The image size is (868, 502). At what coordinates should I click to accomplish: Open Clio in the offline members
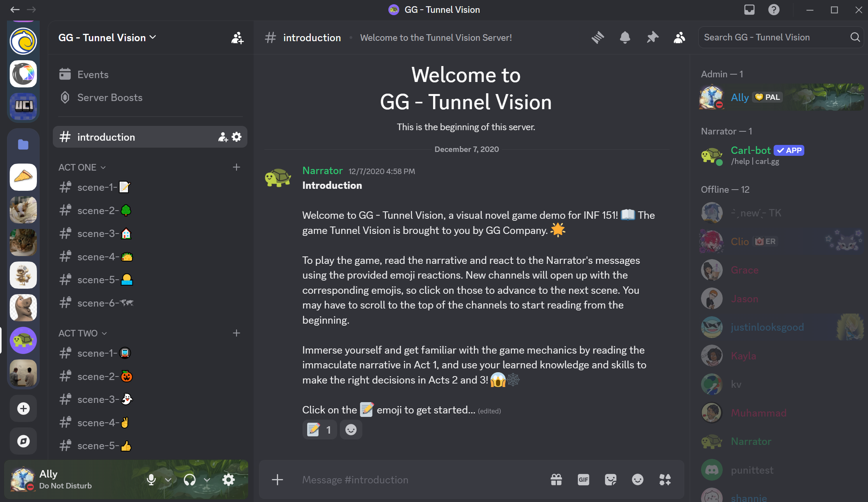click(x=781, y=241)
